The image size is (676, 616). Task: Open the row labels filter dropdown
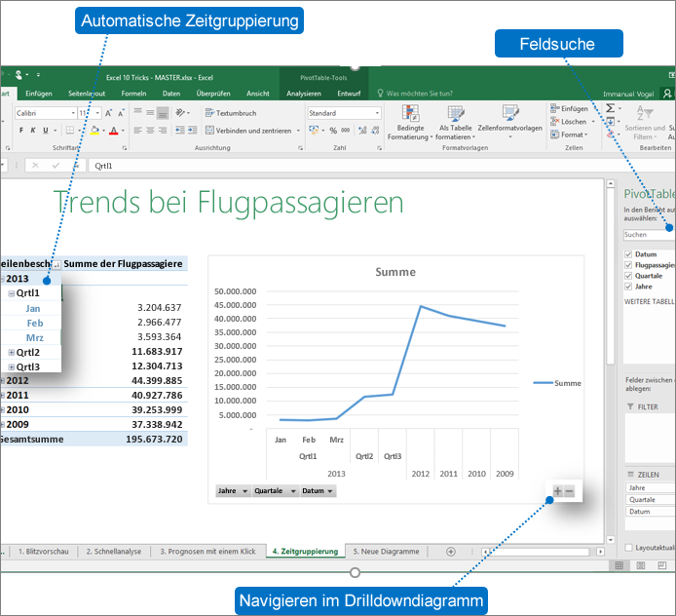[56, 264]
